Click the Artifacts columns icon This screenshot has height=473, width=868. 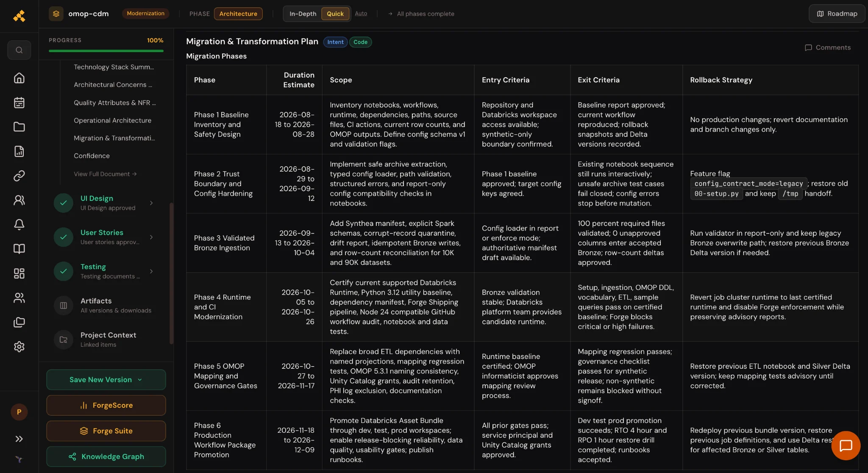tap(64, 305)
